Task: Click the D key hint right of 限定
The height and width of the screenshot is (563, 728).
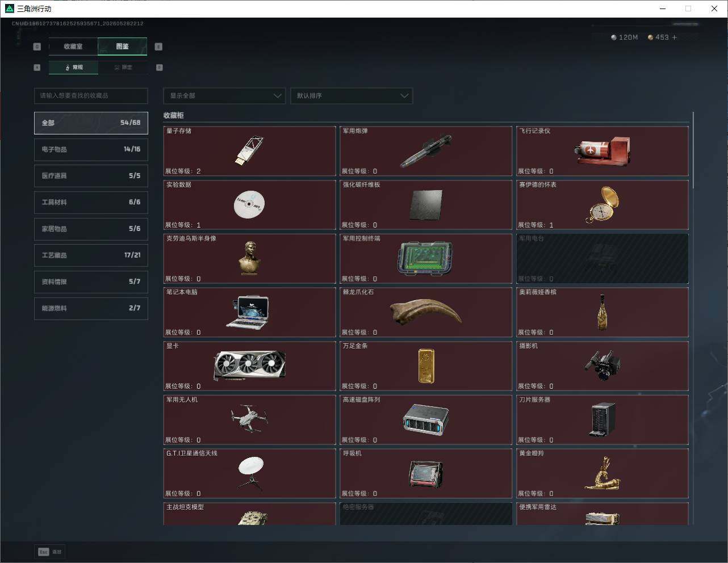Action: tap(159, 68)
